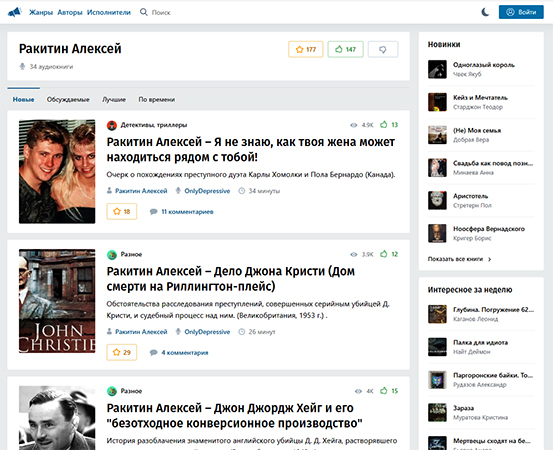Open Ноосфера Вернадского in Новинки
Viewport: 553px width, 450px height.
click(489, 229)
